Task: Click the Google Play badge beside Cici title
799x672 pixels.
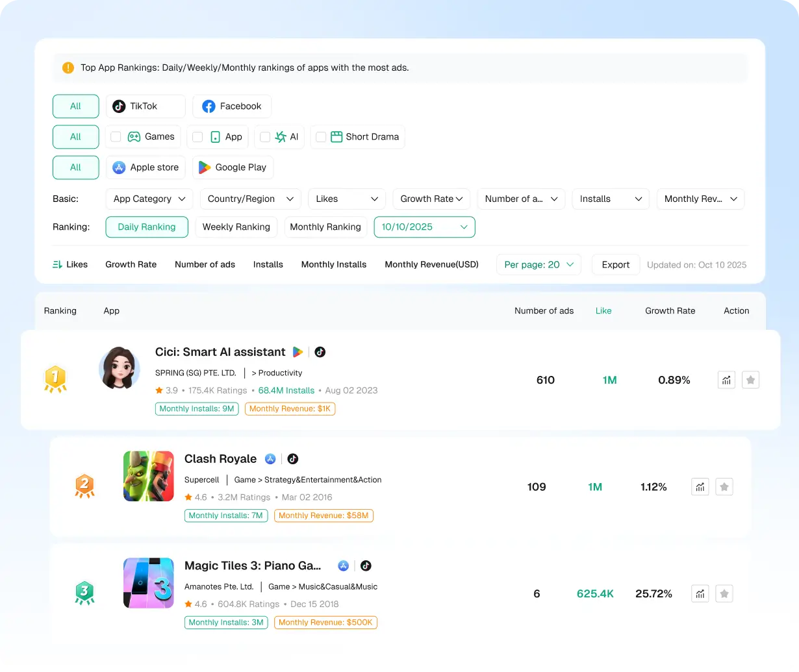Action: (298, 352)
